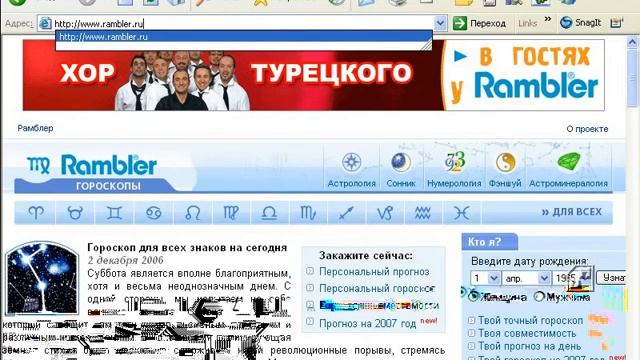Image resolution: width=640 pixels, height=360 pixels.
Task: Open the Астрология section icon
Action: (351, 162)
